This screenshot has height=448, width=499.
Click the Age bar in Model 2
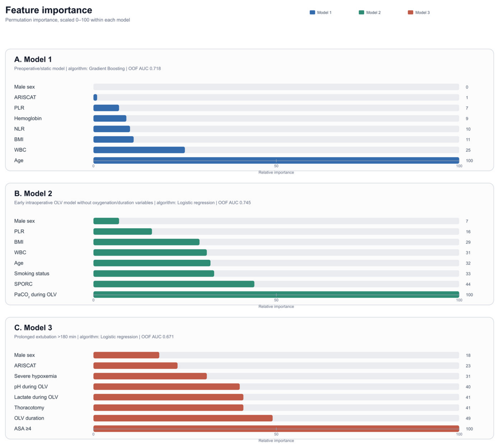point(152,263)
